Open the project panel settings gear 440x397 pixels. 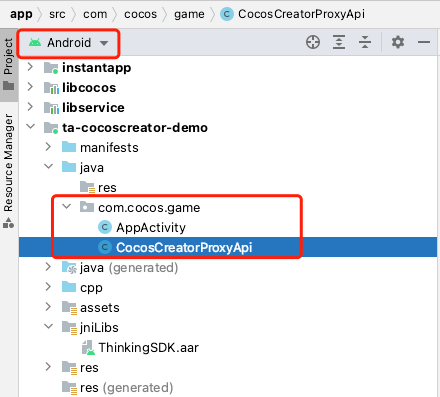pos(398,42)
